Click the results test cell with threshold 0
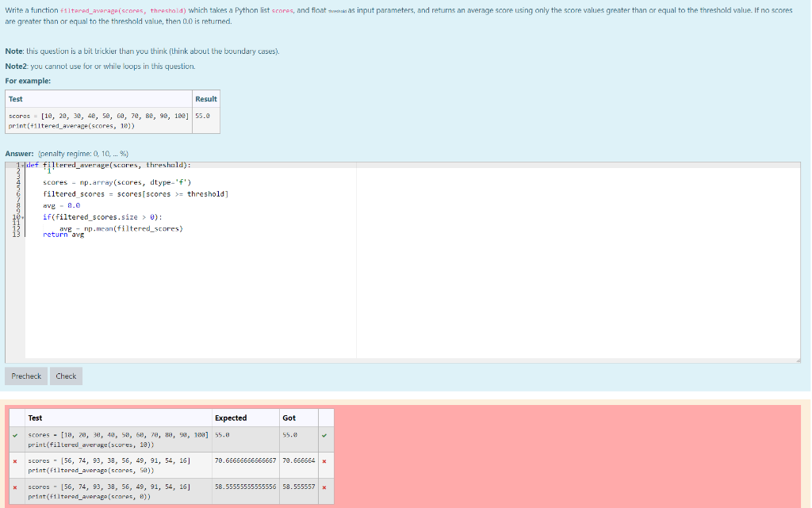The width and height of the screenshot is (812, 508). (x=118, y=491)
